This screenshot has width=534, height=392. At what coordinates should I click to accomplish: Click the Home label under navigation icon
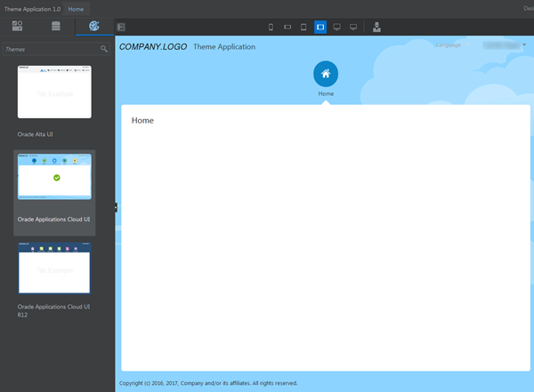coord(326,93)
